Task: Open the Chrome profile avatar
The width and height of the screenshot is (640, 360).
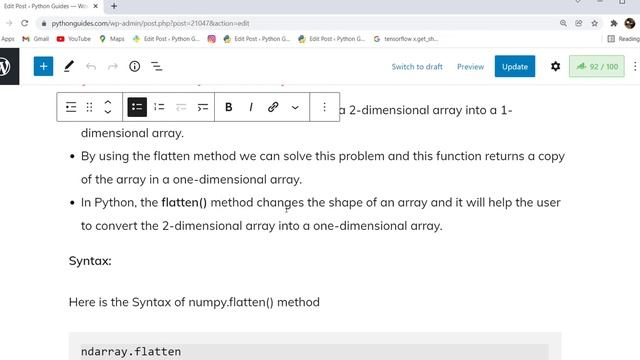Action: (x=630, y=23)
